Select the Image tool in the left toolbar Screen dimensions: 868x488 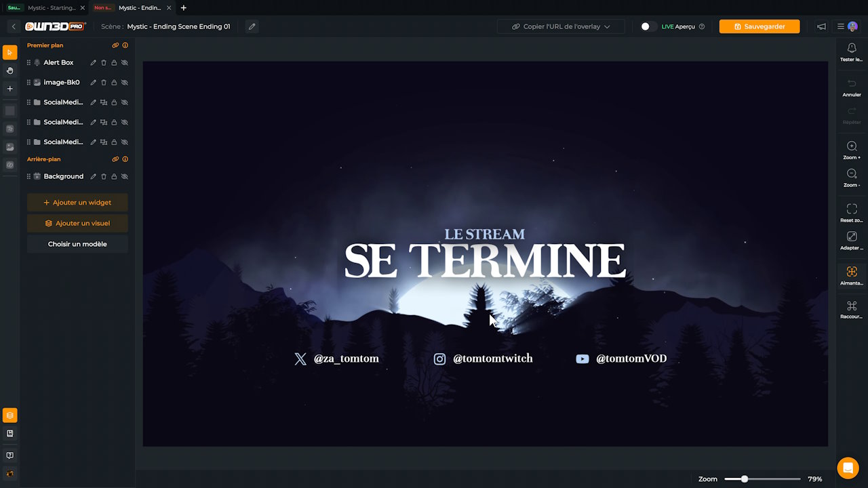coord(9,147)
